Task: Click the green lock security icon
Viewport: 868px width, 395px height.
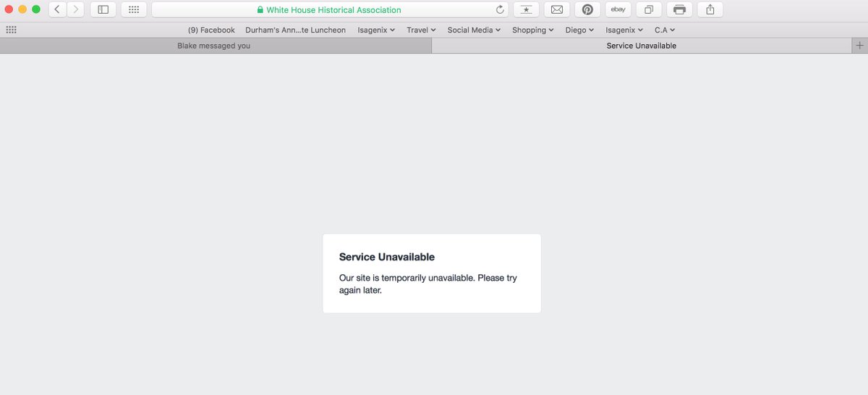Action: pos(260,10)
